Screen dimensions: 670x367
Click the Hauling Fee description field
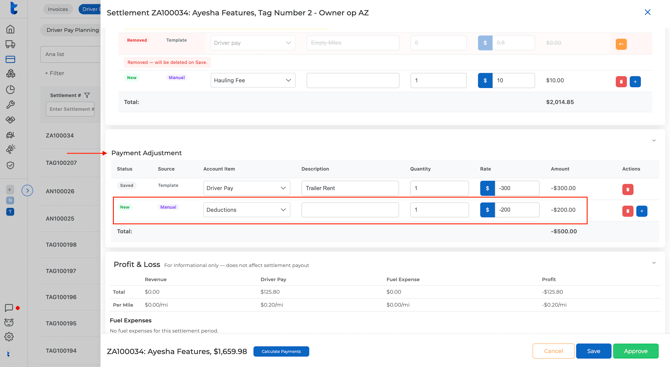coord(353,80)
